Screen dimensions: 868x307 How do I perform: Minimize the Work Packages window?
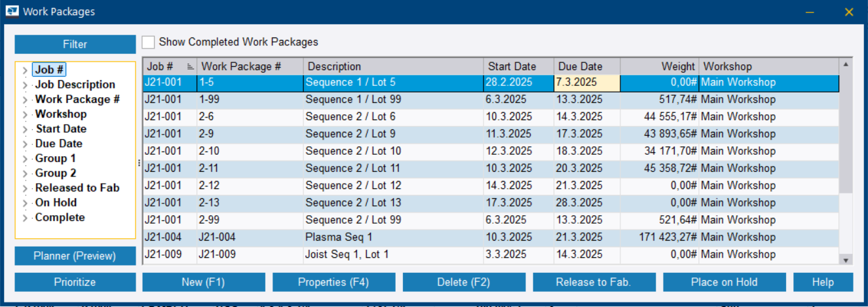click(810, 12)
